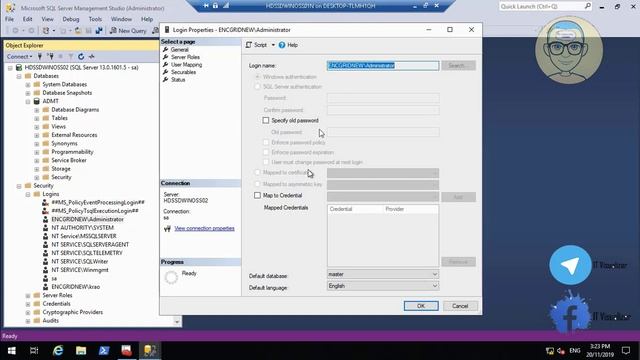Click User must change password checkbox

click(266, 162)
